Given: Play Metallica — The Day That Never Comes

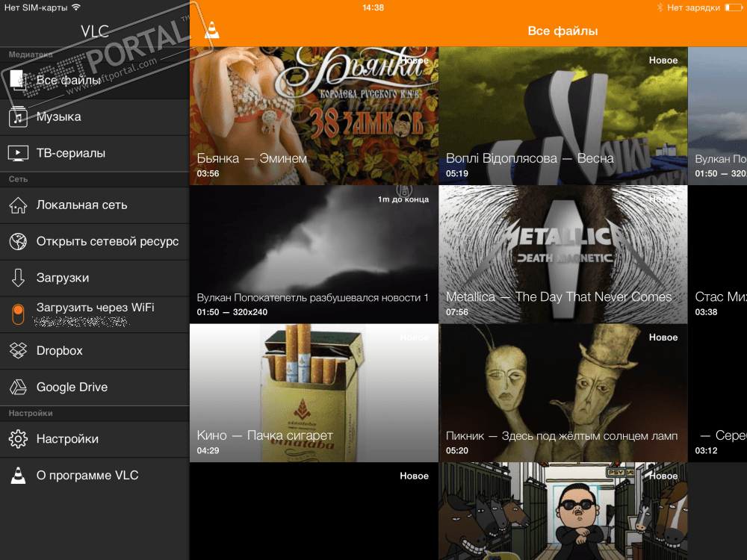Looking at the screenshot, I should click(x=563, y=255).
